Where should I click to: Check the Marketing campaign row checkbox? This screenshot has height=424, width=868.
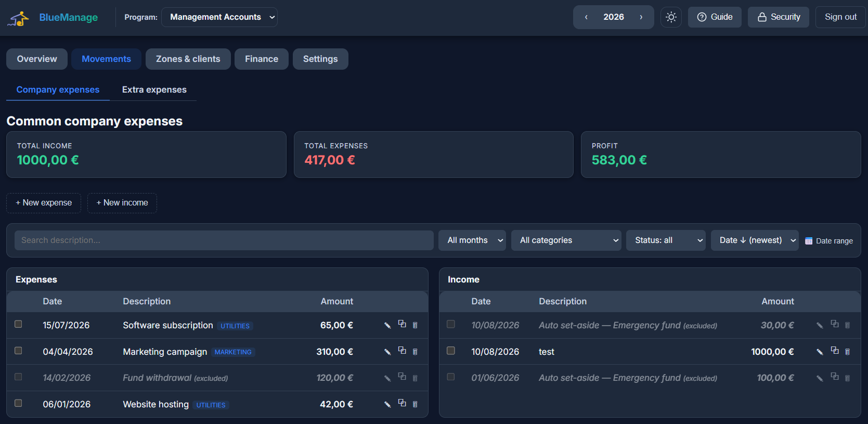[18, 351]
